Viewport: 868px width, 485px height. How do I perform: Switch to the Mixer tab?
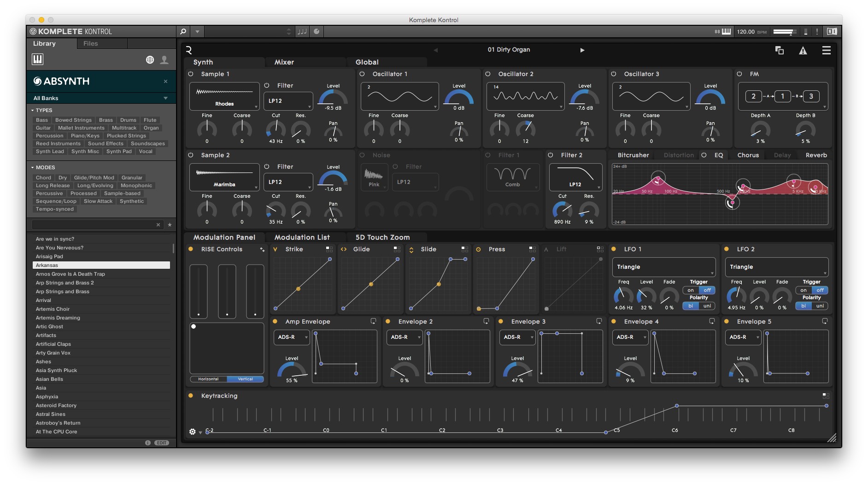pyautogui.click(x=285, y=62)
